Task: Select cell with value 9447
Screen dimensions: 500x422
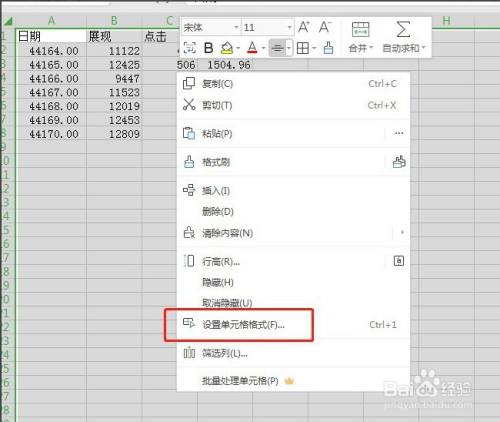Action: tap(114, 79)
